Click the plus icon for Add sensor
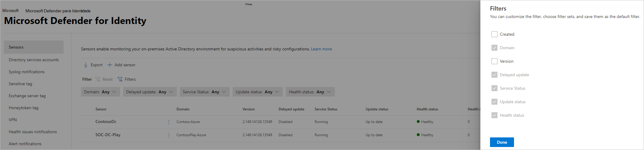The width and height of the screenshot is (644, 150). [x=110, y=65]
